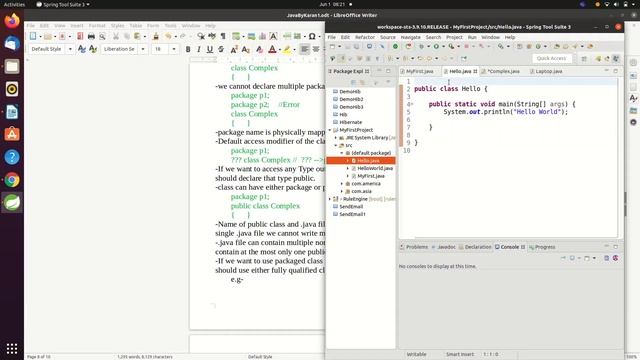Click the Insert Table icon in Writer
This screenshot has width=640, height=360.
click(x=236, y=36)
